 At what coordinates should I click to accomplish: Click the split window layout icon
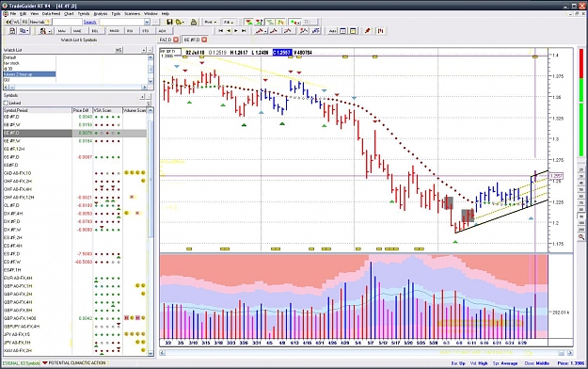[342, 31]
